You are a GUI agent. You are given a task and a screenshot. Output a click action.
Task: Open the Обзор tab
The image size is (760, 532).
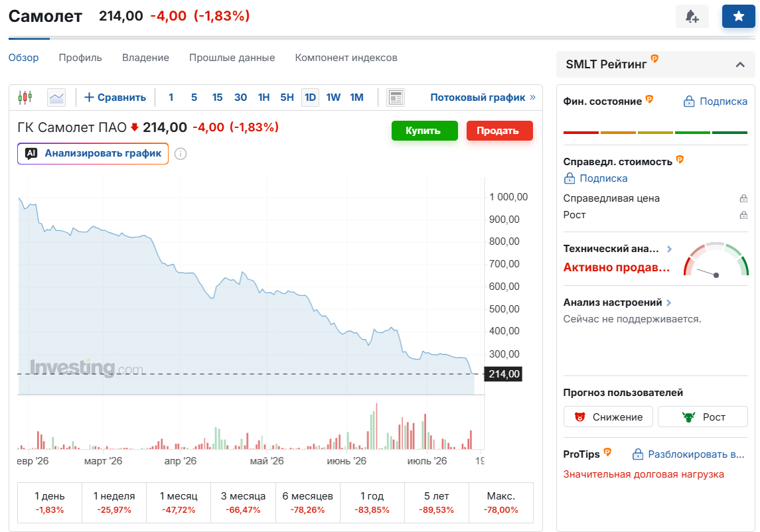24,58
